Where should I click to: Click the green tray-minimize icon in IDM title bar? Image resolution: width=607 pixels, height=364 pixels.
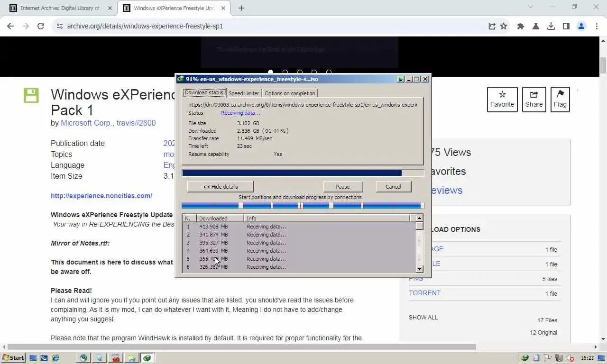coord(401,79)
